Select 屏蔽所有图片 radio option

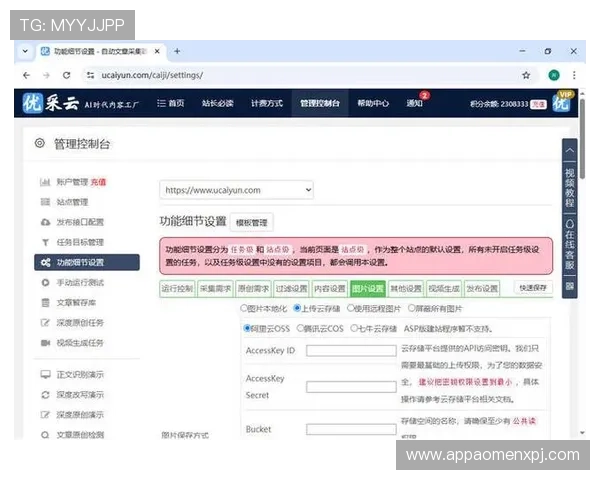pos(412,308)
